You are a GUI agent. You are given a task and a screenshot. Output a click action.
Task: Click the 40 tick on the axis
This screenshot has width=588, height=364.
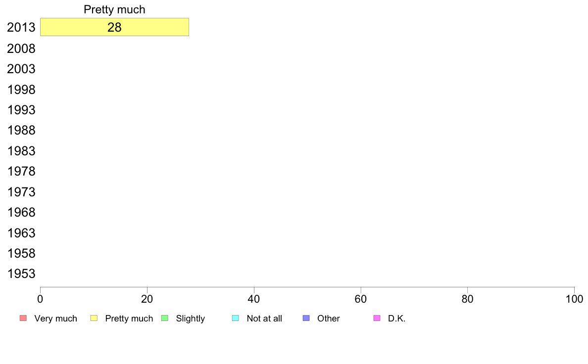(x=254, y=299)
